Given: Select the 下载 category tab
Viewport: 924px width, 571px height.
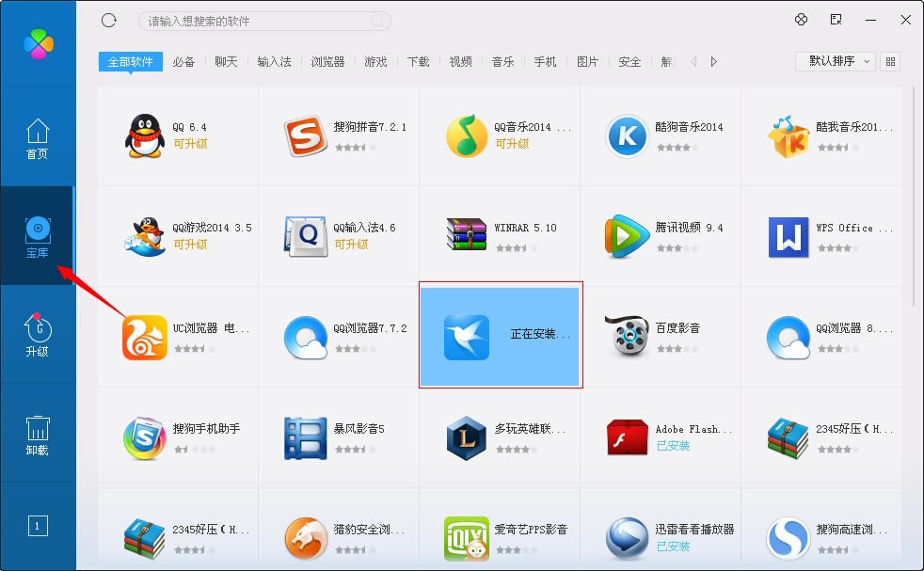Looking at the screenshot, I should click(x=419, y=61).
